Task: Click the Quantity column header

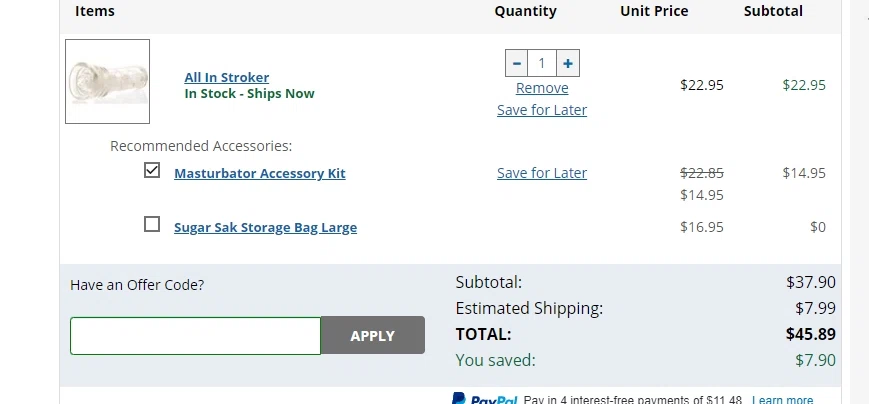Action: tap(525, 11)
